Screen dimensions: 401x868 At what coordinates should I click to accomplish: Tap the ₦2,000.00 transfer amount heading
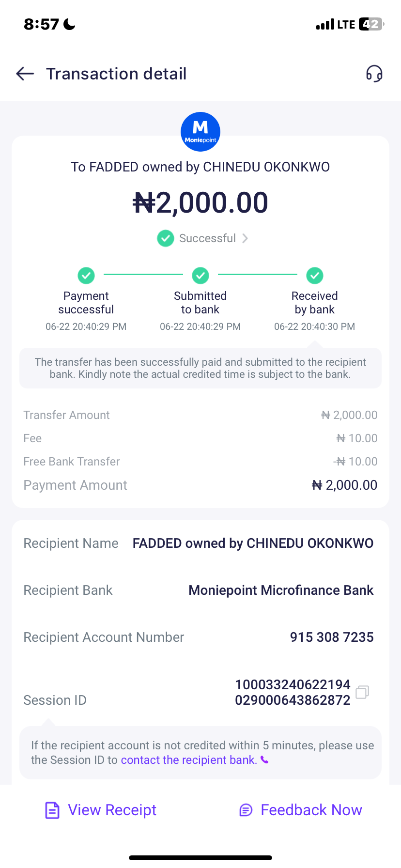point(200,202)
